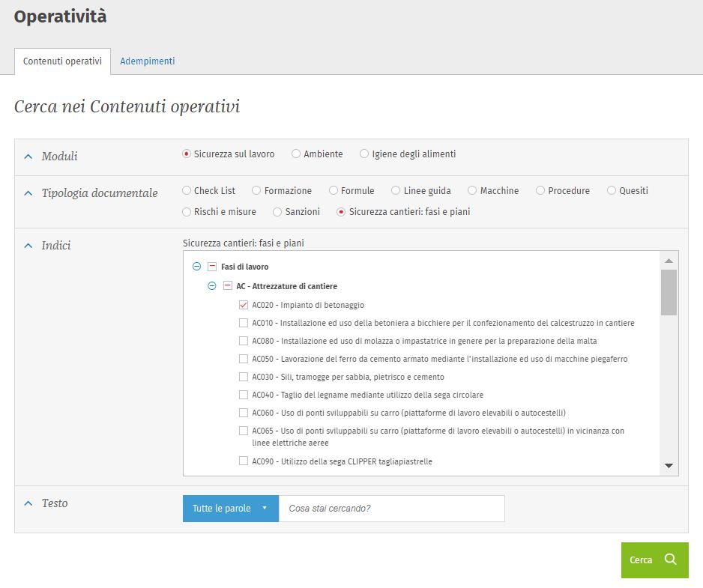Collapse the Tipologia documentale section chevron
Image resolution: width=703 pixels, height=588 pixels.
pos(28,193)
